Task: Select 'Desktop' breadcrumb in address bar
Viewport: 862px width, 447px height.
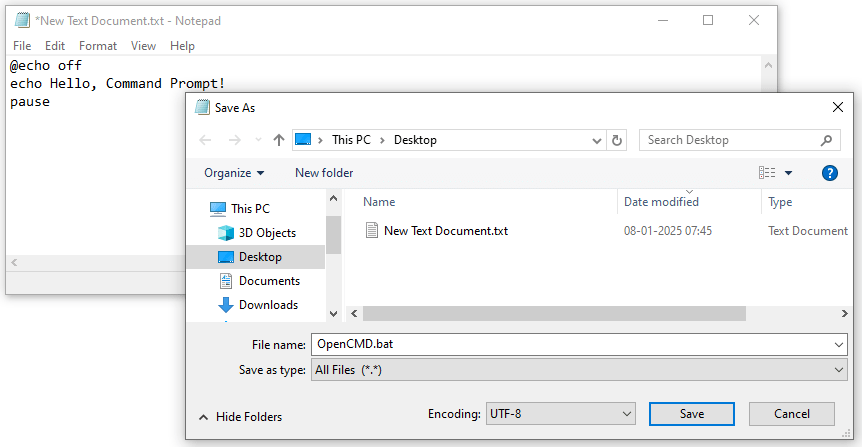Action: 415,140
